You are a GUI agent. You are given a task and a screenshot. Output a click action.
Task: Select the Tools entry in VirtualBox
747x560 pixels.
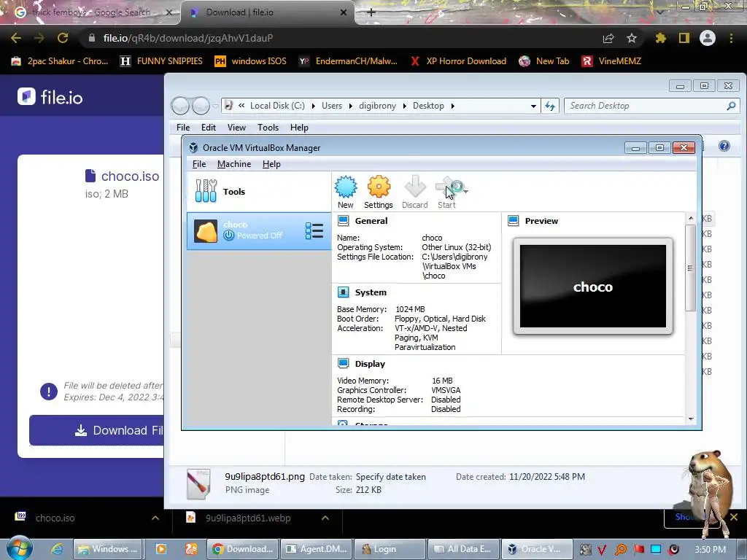(x=259, y=192)
